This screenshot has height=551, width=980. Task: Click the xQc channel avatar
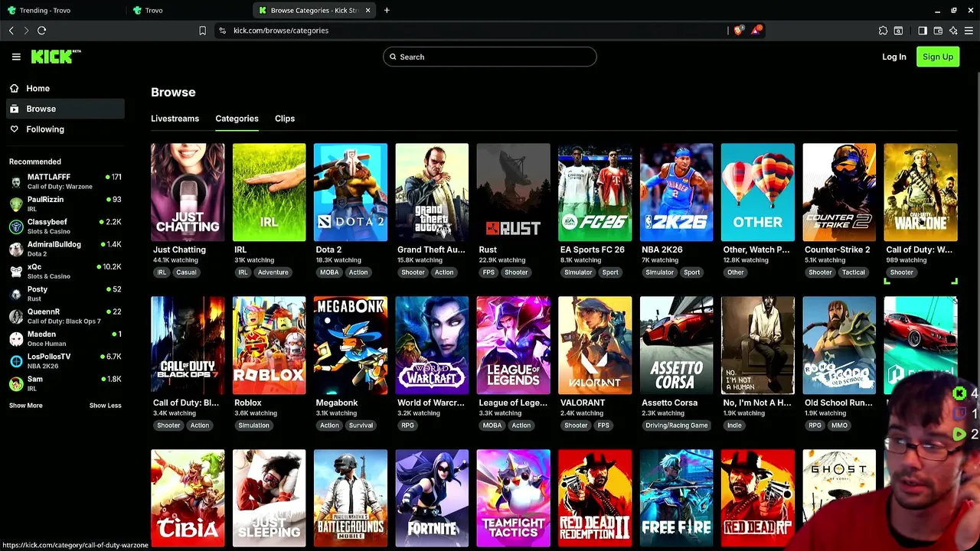[x=16, y=272]
